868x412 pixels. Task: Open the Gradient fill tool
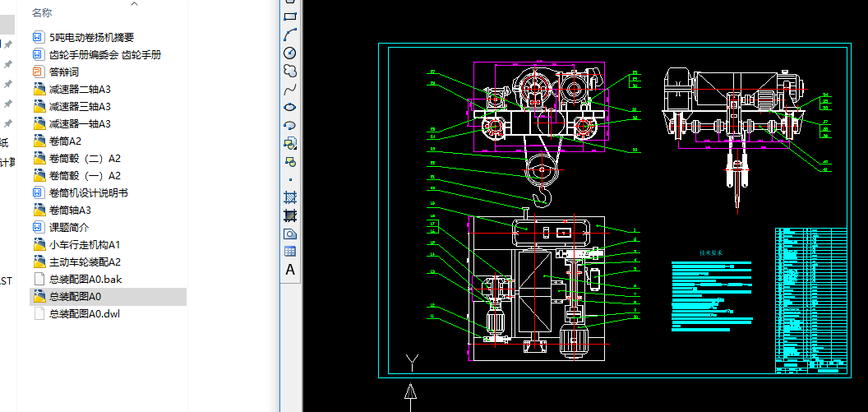coord(290,215)
